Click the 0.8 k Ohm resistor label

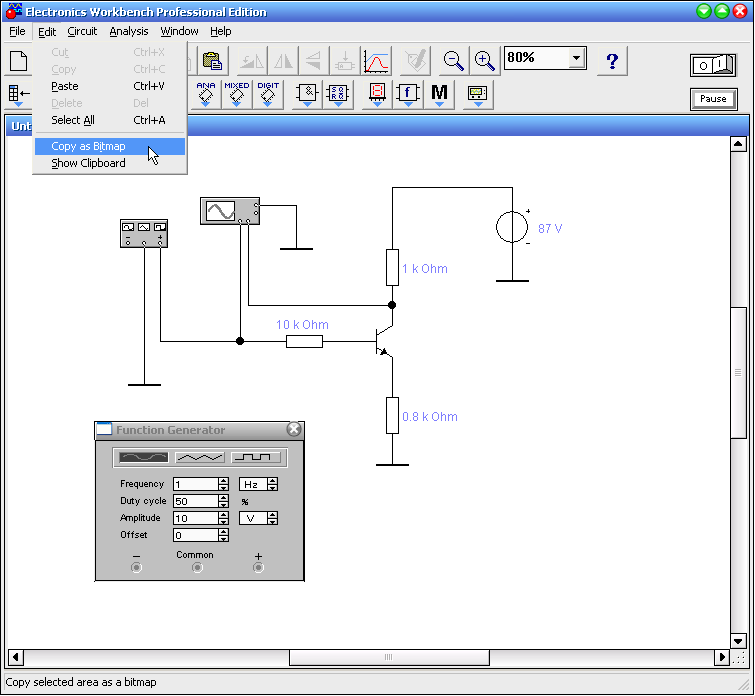430,417
